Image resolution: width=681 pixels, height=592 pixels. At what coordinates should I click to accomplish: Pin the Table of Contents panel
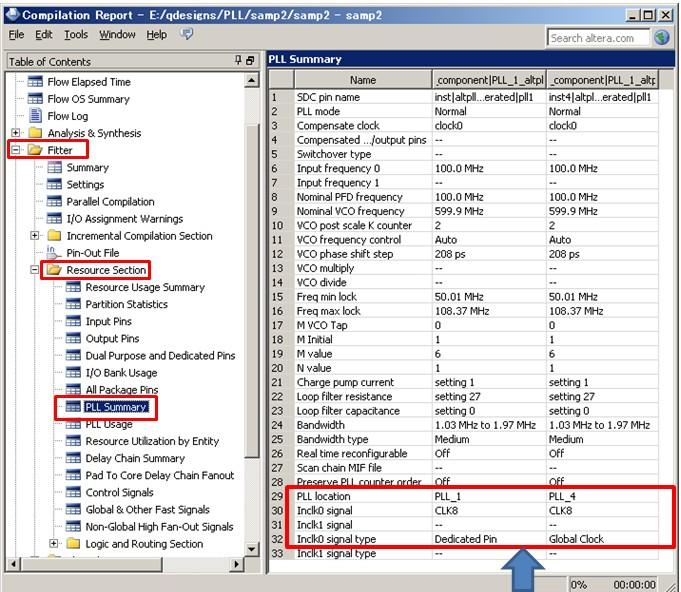point(237,61)
